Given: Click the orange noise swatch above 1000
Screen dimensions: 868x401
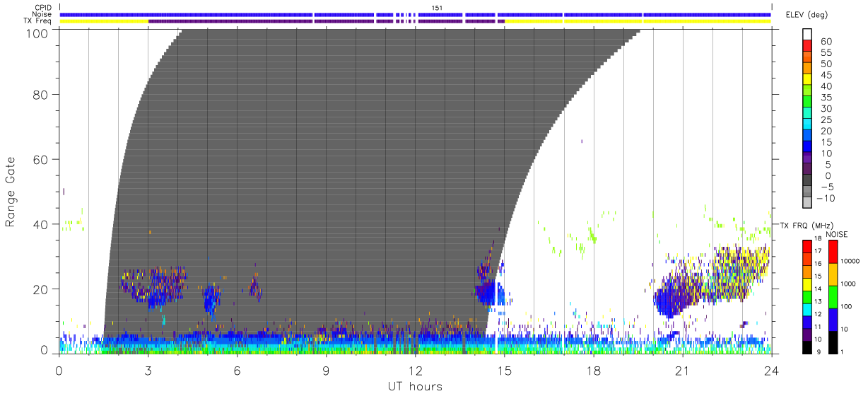Looking at the screenshot, I should pos(832,274).
